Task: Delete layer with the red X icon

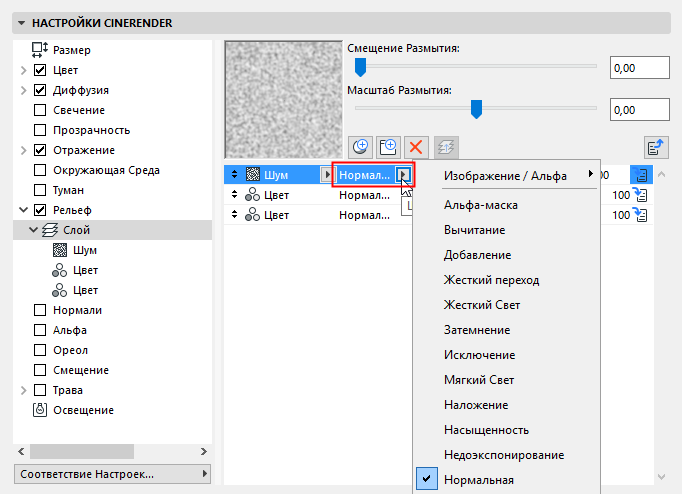Action: (416, 146)
